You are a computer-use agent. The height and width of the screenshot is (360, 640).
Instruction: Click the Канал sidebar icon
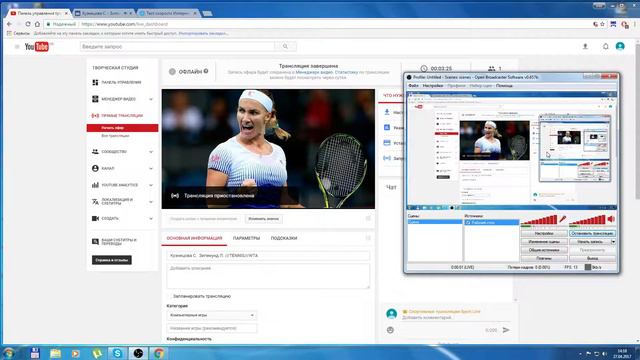coord(95,168)
